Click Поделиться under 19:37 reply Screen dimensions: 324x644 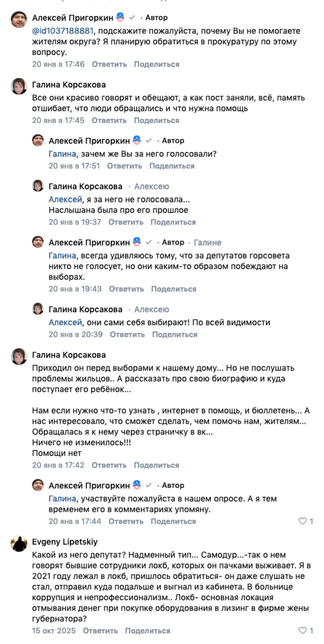pos(173,222)
